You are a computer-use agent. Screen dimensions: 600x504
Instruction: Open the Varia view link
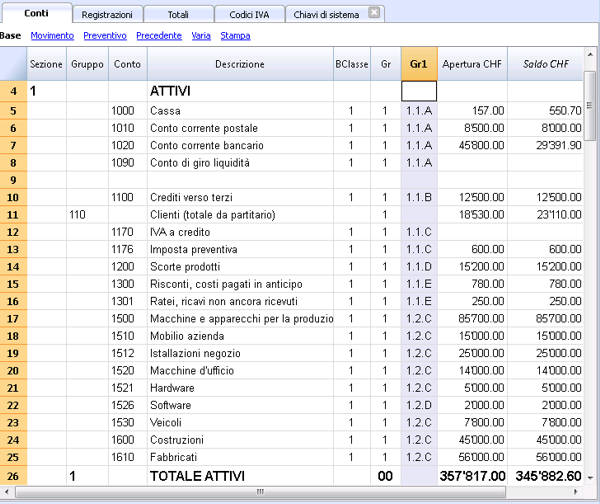[x=201, y=36]
